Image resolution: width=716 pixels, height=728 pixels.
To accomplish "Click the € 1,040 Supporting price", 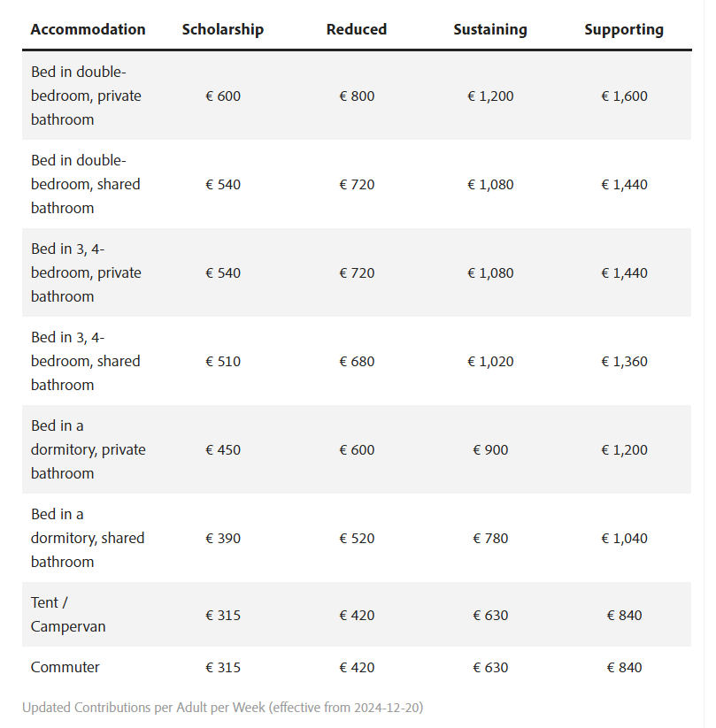I will pos(623,538).
